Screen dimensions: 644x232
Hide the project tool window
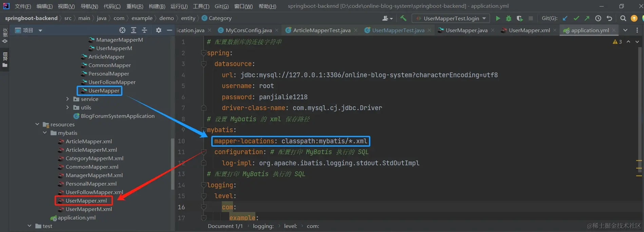[170, 30]
